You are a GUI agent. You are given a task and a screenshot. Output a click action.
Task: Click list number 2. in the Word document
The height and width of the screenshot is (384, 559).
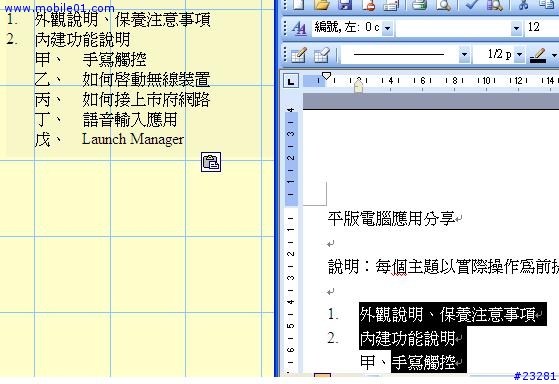[333, 338]
